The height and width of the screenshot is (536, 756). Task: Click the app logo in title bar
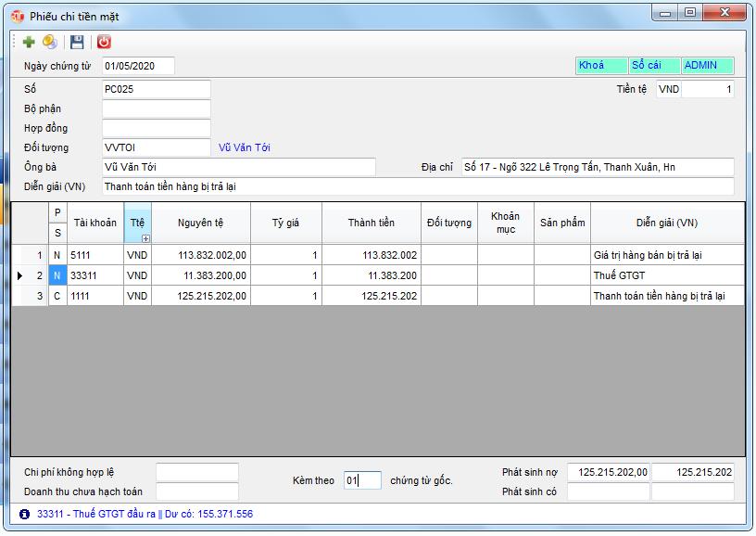[18, 16]
